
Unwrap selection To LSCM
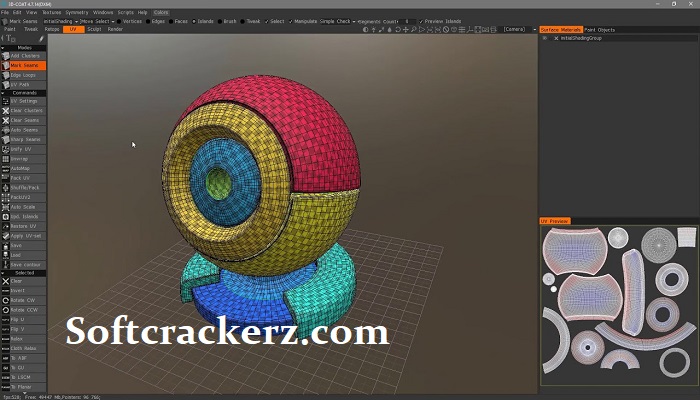click(x=23, y=377)
